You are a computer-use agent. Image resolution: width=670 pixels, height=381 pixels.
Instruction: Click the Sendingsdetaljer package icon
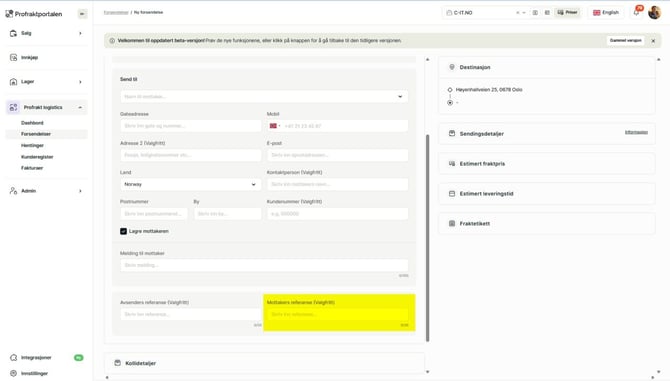click(x=452, y=133)
